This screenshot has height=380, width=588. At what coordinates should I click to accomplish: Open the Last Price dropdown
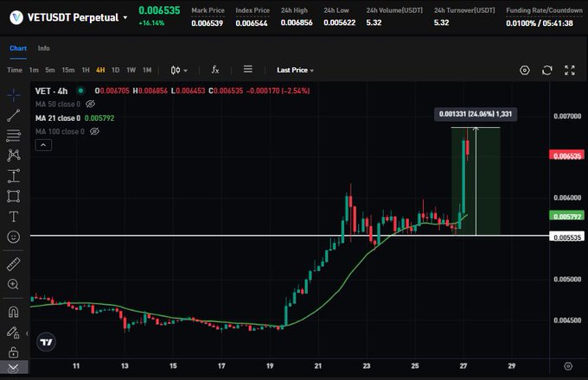click(x=296, y=70)
